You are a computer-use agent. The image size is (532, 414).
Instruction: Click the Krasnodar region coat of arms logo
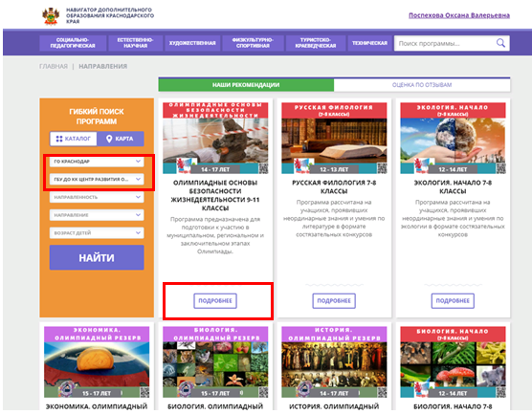pyautogui.click(x=51, y=16)
